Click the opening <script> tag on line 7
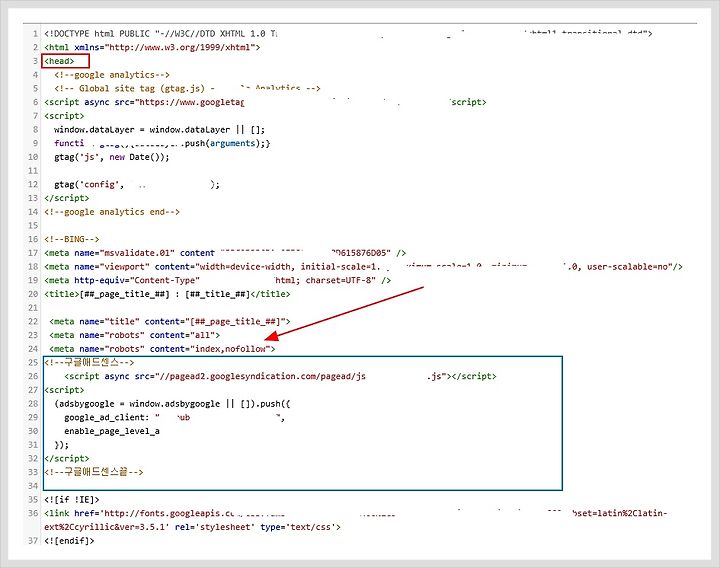720x568 pixels. coord(64,116)
